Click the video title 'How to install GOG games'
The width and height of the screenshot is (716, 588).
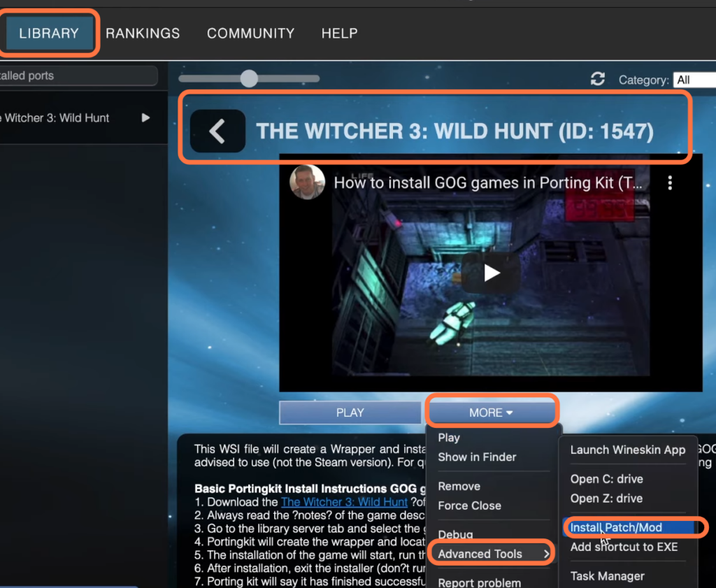point(487,182)
